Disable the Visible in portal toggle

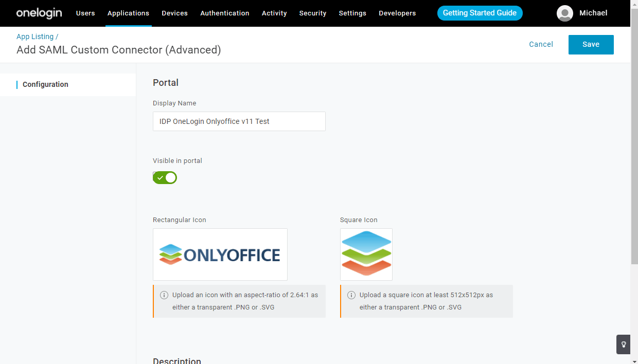[165, 177]
